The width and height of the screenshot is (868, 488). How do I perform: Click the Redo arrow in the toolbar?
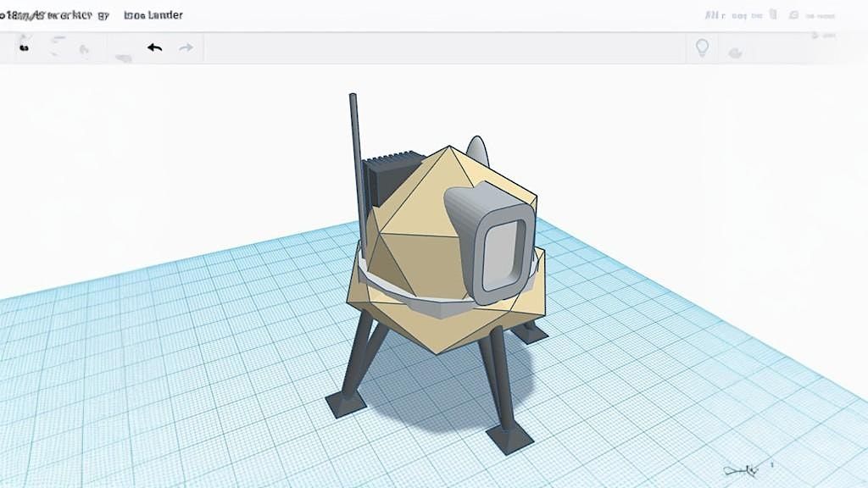click(x=186, y=47)
